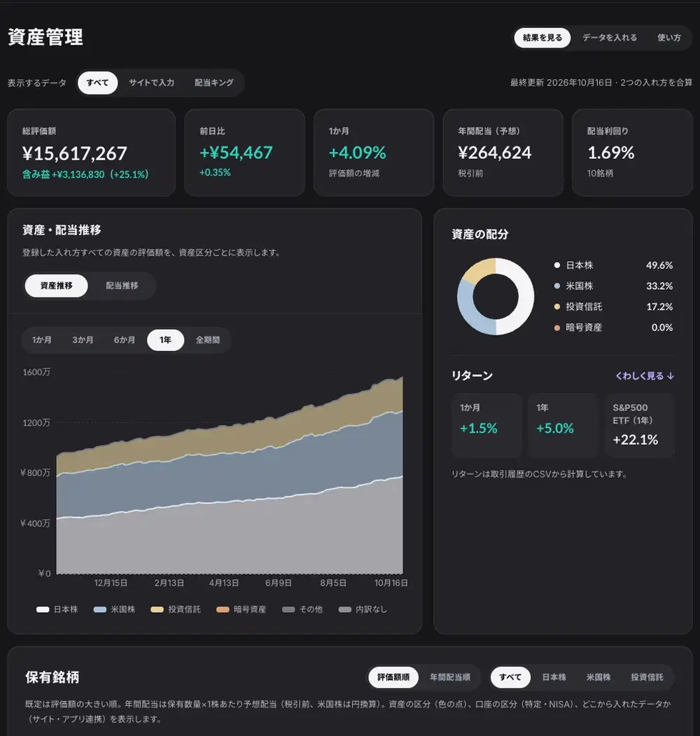Click the 10月16日 axis label
This screenshot has height=736, width=700.
(x=391, y=583)
